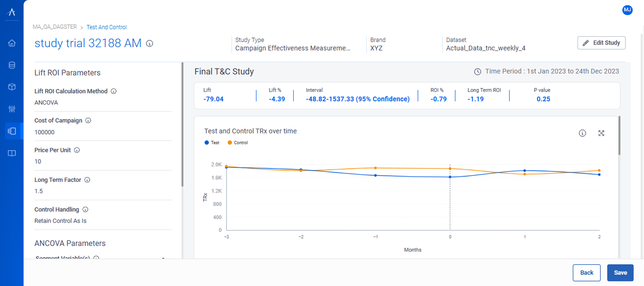The width and height of the screenshot is (644, 286).
Task: Select the highlighted study panel sidebar icon
Action: 12,131
